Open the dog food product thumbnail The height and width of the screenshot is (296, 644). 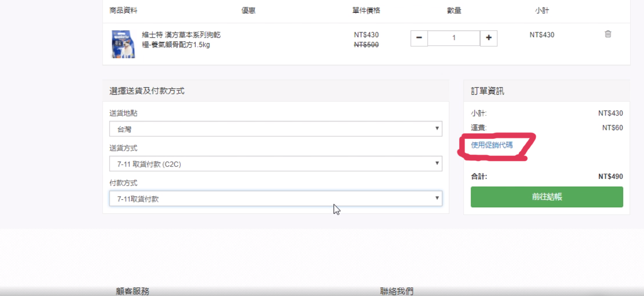[123, 44]
